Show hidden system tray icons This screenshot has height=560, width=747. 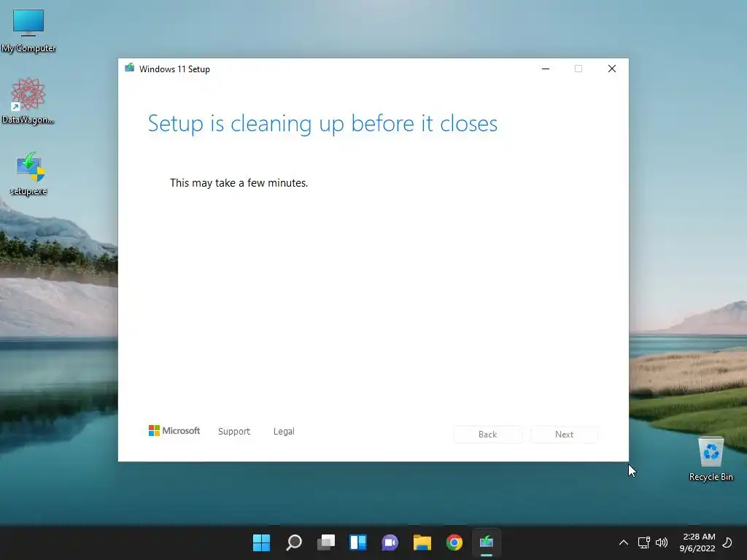[x=623, y=542]
